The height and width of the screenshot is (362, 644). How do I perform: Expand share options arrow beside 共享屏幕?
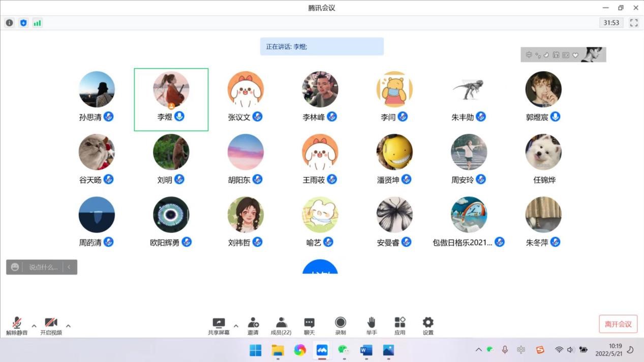(x=236, y=326)
